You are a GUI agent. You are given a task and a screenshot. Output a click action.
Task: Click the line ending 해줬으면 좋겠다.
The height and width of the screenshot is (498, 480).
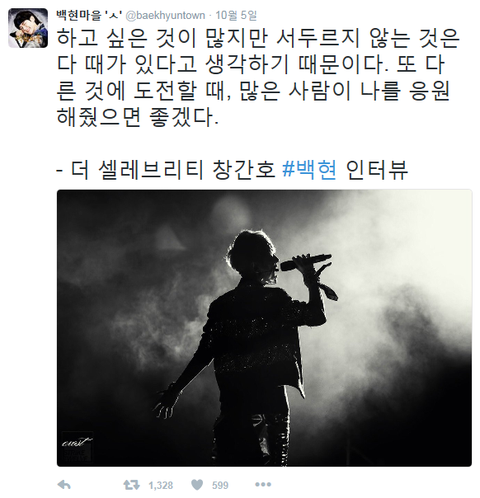pos(138,117)
